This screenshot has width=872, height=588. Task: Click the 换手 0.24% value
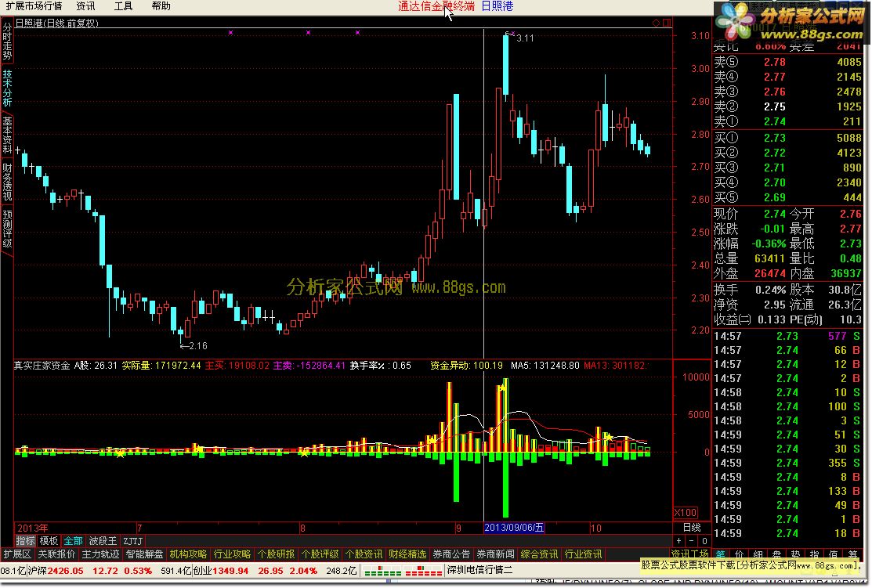click(770, 290)
